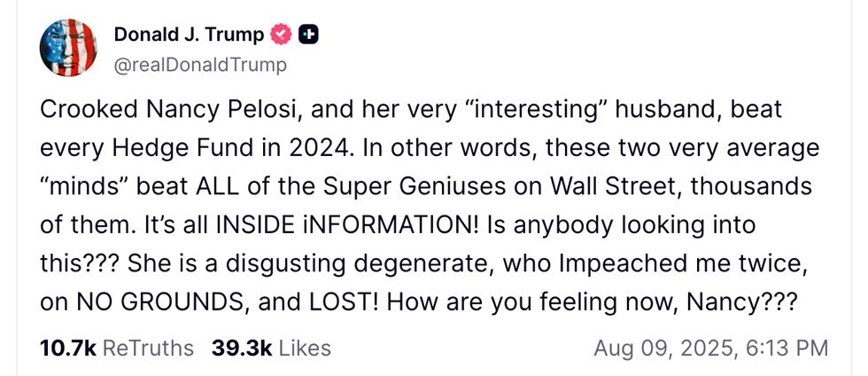Viewport: 868px width, 376px height.
Task: Click the Likes label word
Action: [305, 349]
